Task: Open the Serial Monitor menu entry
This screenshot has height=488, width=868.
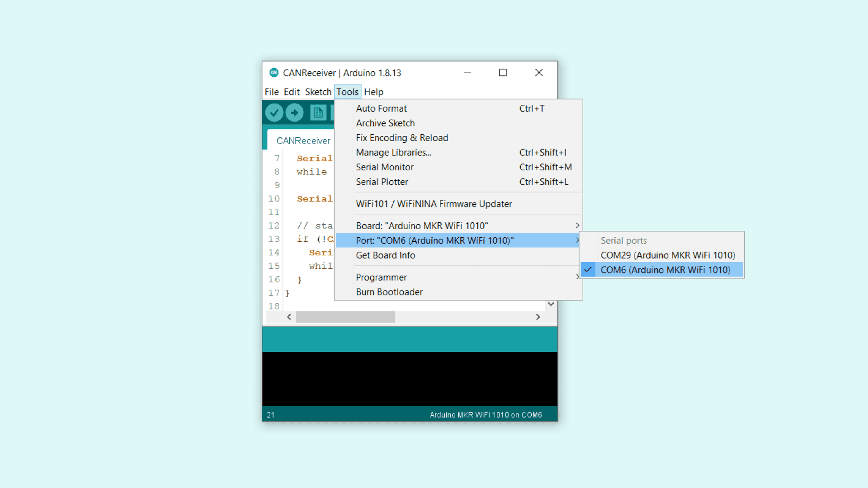Action: pos(384,167)
